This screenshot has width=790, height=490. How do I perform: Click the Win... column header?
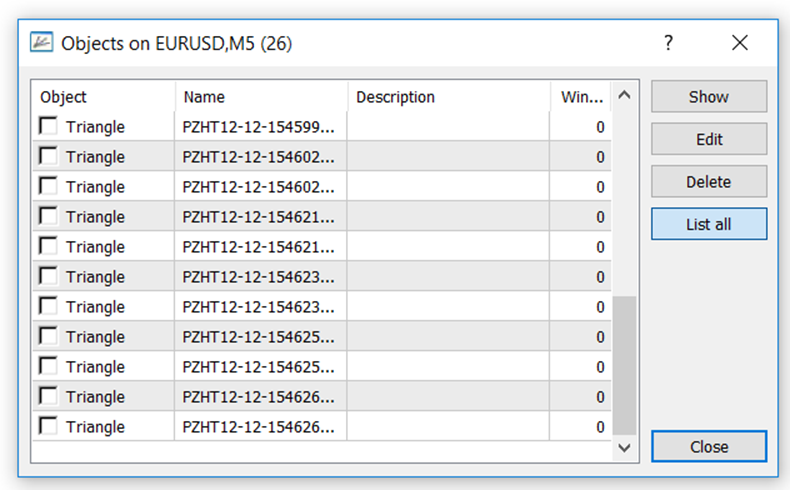tap(581, 97)
